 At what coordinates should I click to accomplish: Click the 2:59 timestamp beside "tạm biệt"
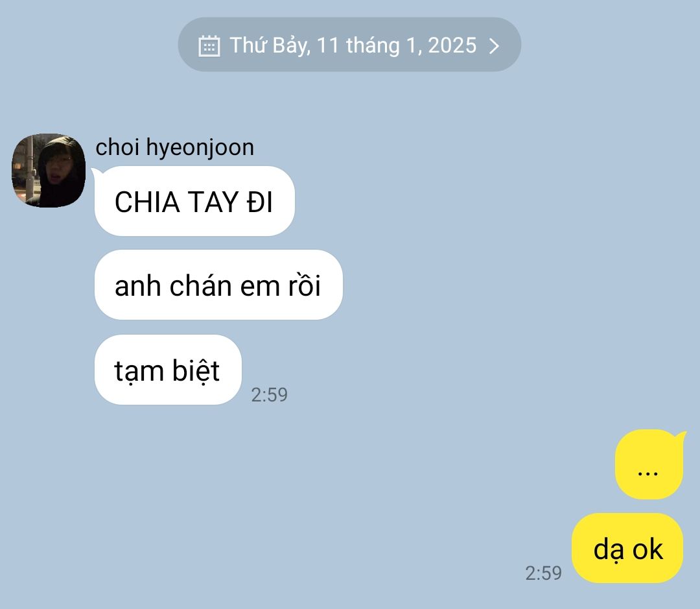pos(269,394)
